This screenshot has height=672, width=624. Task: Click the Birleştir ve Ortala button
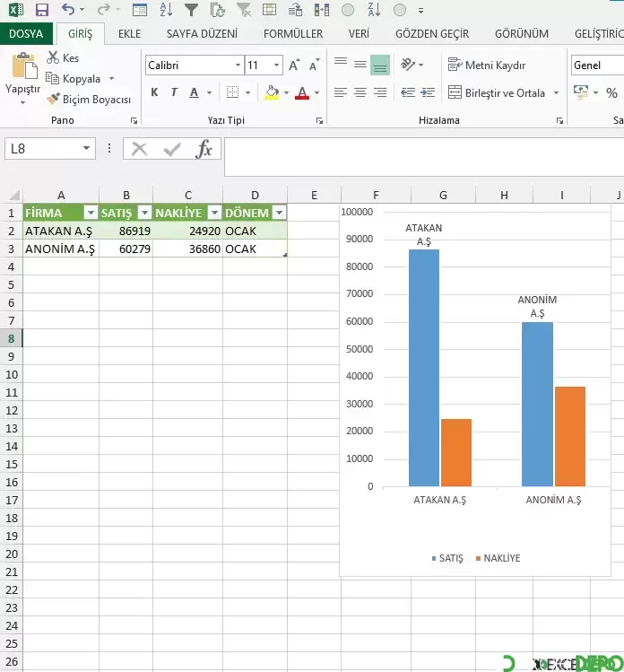(x=497, y=92)
